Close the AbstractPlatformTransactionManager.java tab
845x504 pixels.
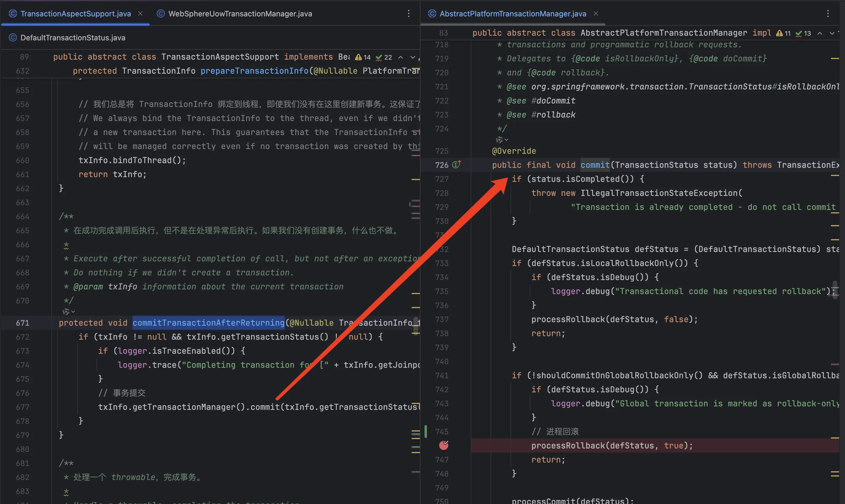(596, 13)
